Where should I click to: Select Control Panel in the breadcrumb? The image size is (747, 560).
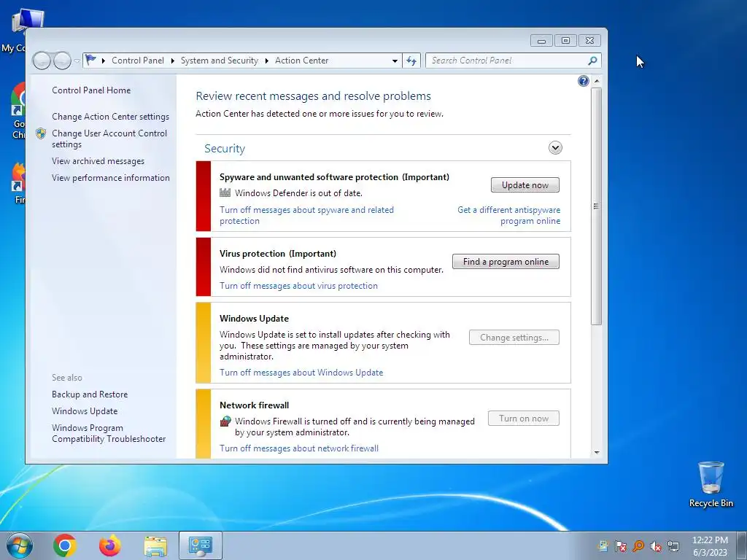click(138, 61)
